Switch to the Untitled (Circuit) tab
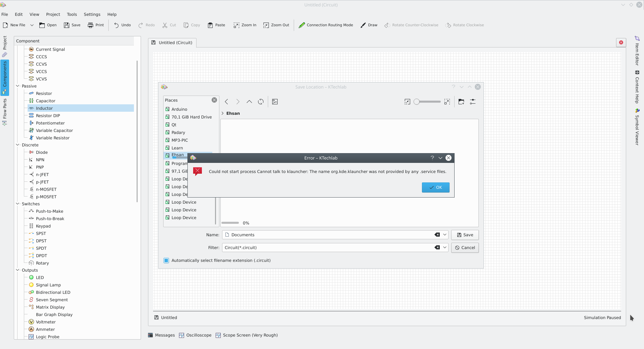The width and height of the screenshot is (644, 349). (175, 42)
